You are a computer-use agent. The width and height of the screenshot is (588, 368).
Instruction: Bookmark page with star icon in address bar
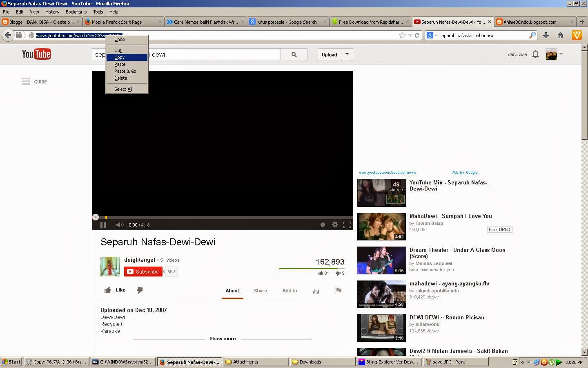tap(402, 35)
